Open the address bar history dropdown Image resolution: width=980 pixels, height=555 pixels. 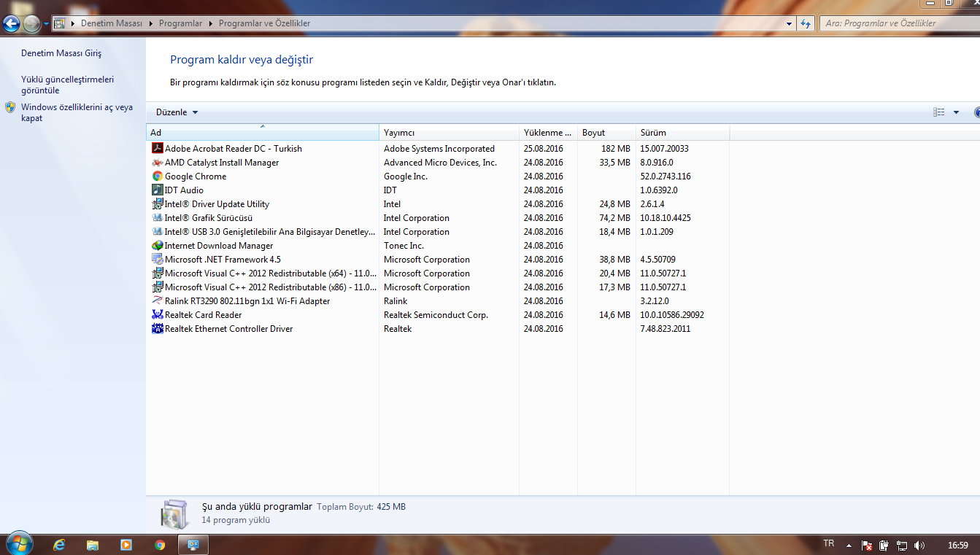790,23
